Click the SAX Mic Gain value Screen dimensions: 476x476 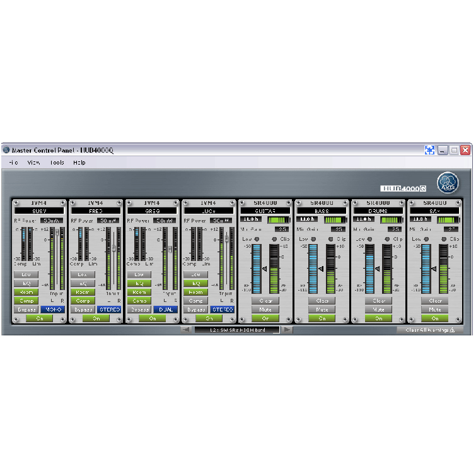(451, 229)
